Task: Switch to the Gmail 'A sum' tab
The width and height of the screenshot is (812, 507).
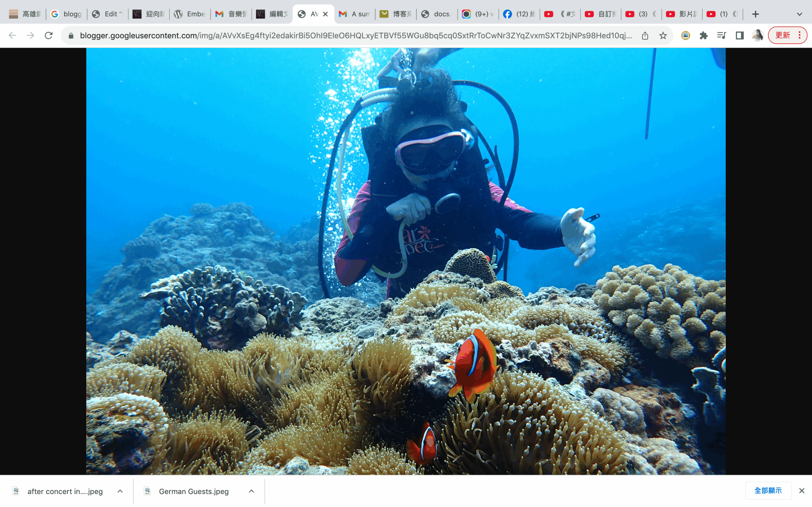Action: (x=355, y=14)
